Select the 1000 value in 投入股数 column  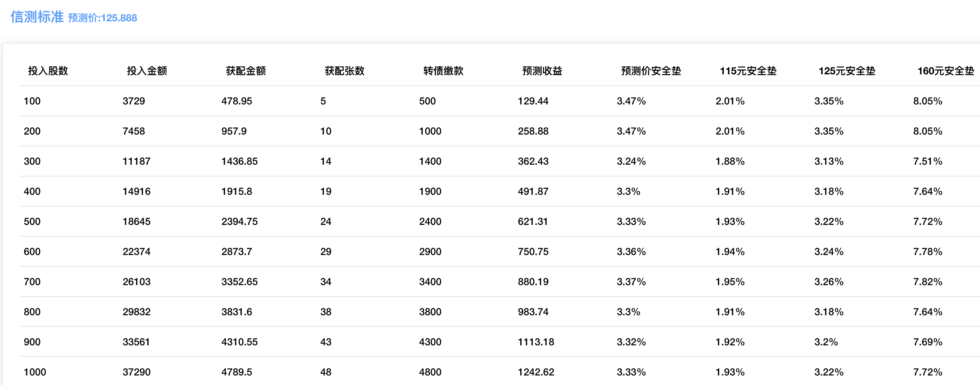(35, 372)
